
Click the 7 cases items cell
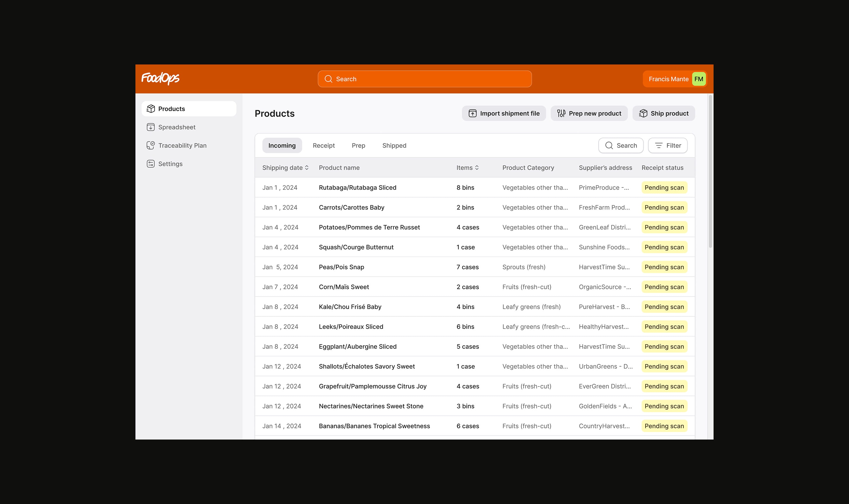point(468,267)
